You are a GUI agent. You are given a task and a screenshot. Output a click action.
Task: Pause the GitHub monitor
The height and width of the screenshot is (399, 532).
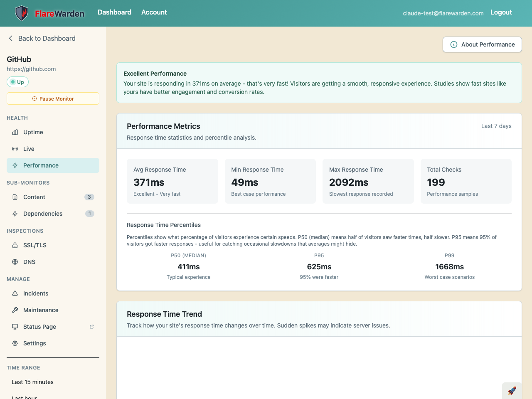[53, 99]
